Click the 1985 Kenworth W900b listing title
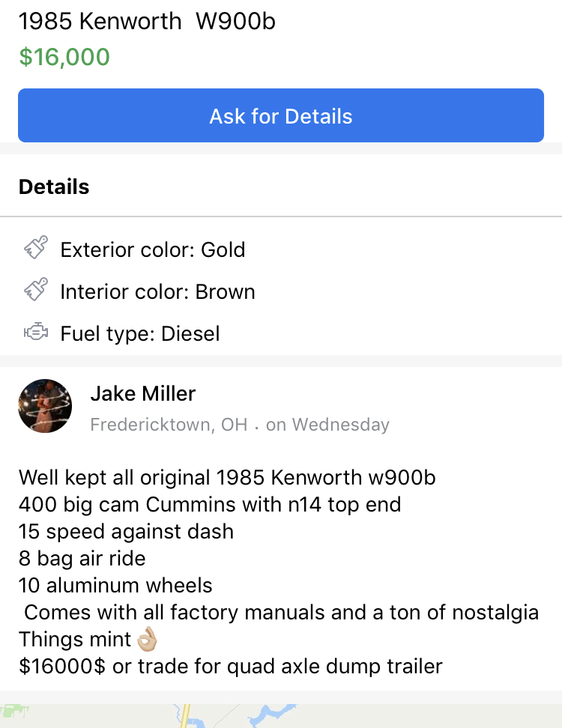 pos(147,22)
